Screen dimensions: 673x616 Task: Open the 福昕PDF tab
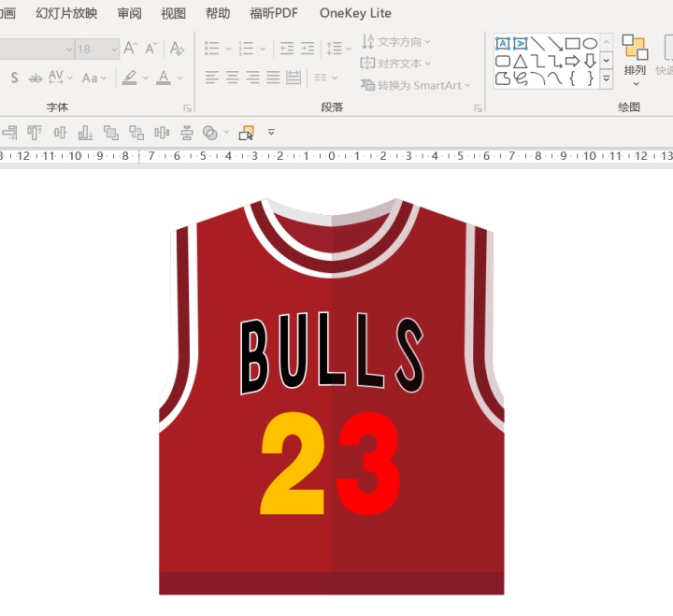pos(274,13)
